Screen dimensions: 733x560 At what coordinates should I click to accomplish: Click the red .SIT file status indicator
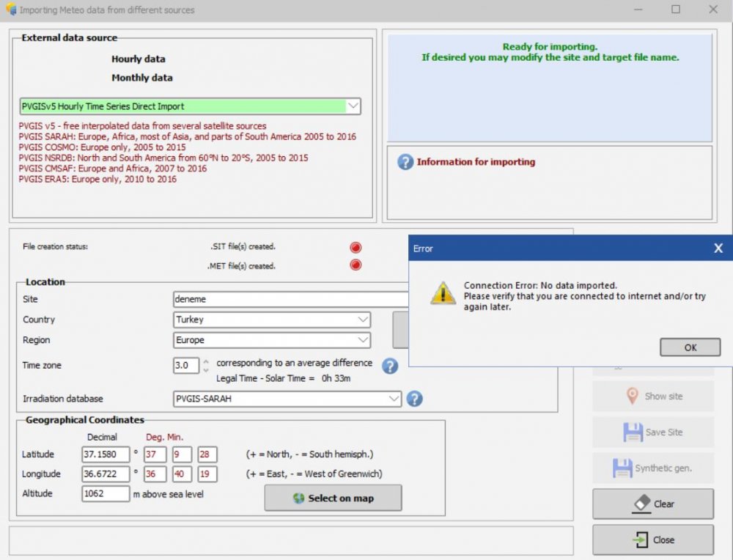pyautogui.click(x=356, y=248)
